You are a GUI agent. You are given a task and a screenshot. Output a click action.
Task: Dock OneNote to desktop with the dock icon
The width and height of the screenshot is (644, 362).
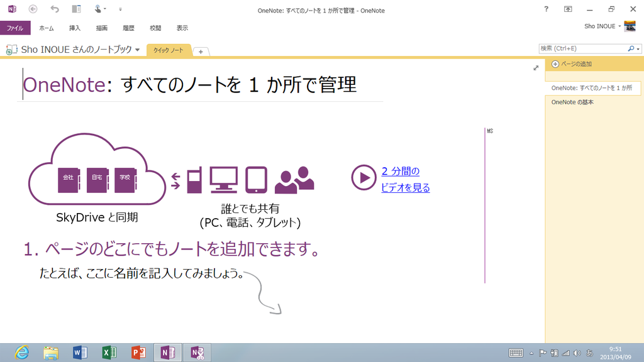(76, 9)
